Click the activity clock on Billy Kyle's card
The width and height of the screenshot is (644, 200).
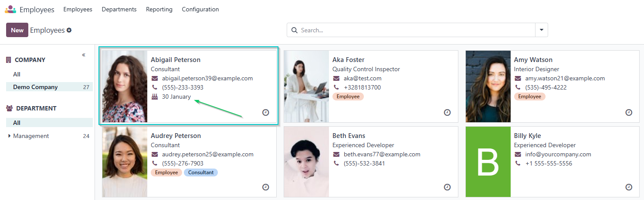click(629, 187)
